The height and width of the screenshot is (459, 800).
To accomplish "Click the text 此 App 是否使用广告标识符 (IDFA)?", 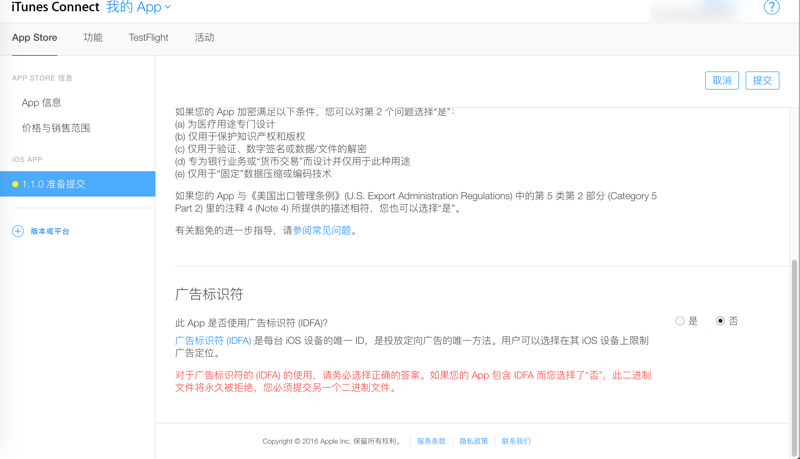I will tap(252, 323).
